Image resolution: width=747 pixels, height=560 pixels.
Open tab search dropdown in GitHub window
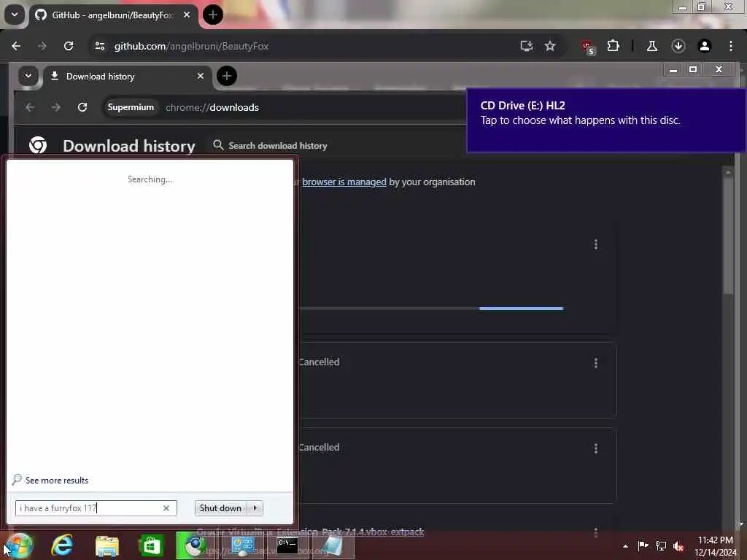15,15
